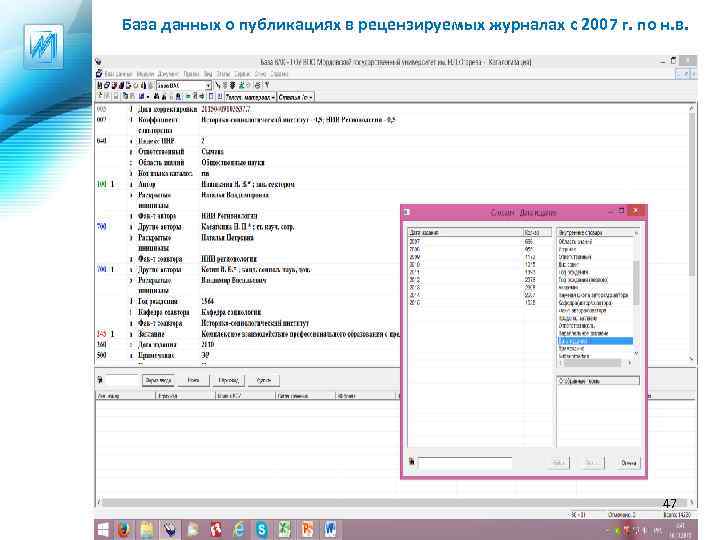Click the horizontal scrollbar under the lower grid
The image size is (720, 540).
(x=394, y=503)
